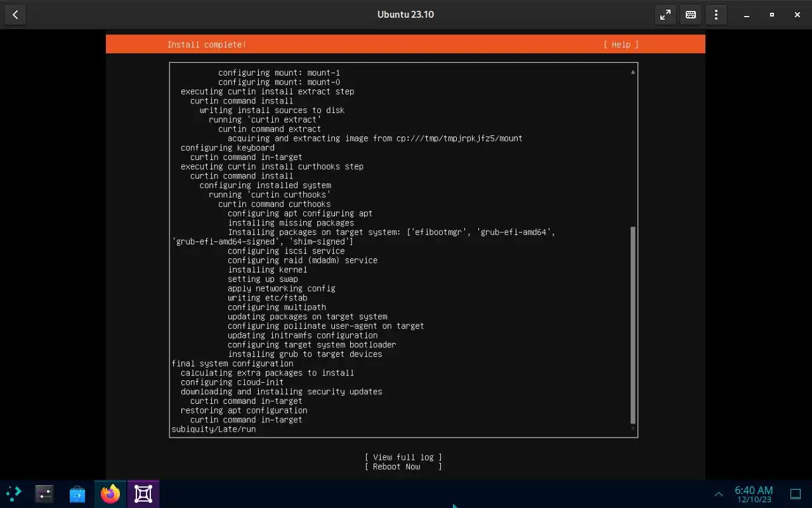Click 'installing missing packages' log line

pyautogui.click(x=291, y=223)
